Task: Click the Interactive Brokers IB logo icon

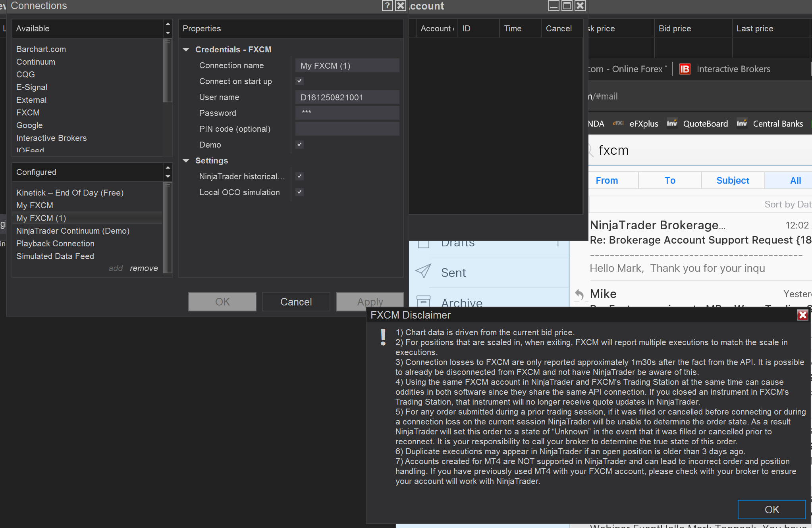Action: tap(685, 69)
